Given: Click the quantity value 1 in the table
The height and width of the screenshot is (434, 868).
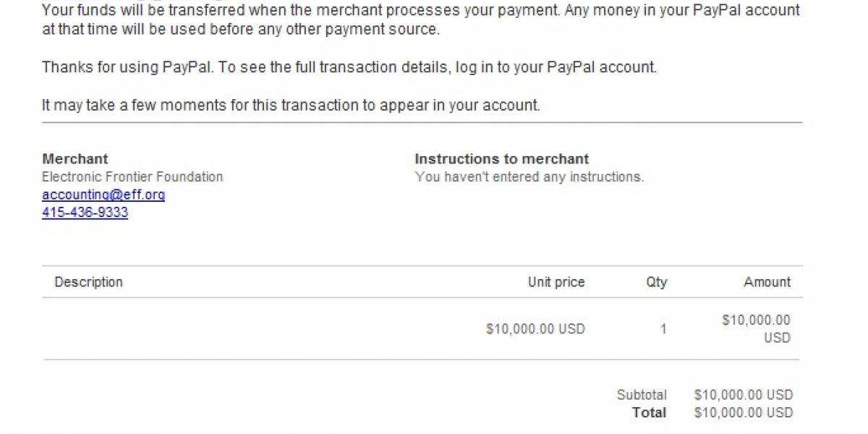Looking at the screenshot, I should click(x=663, y=329).
